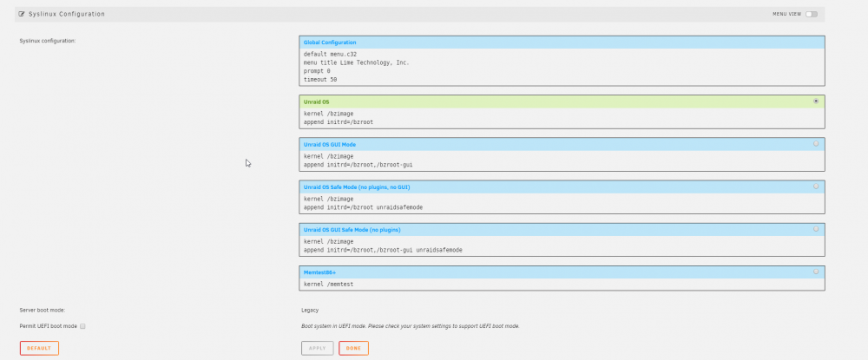Screen dimensions: 868x360
Task: Click the Legacy boot mode value
Action: 310,311
